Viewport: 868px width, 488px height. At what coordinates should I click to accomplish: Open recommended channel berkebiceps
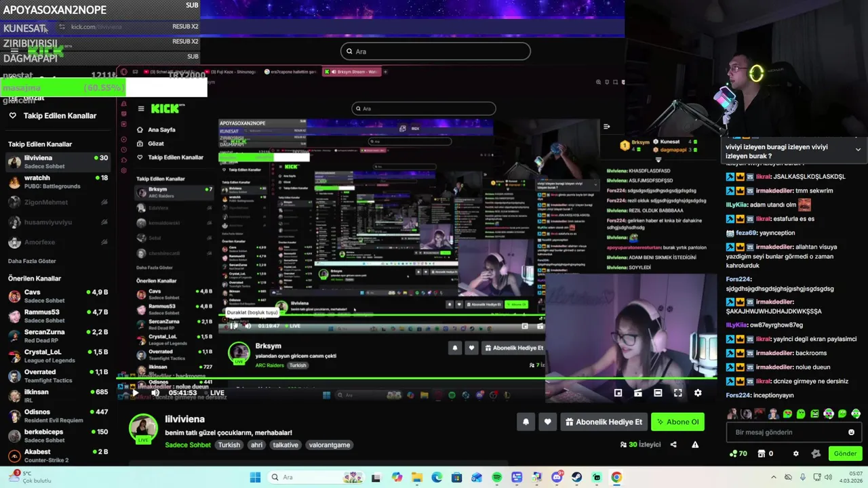tap(58, 436)
